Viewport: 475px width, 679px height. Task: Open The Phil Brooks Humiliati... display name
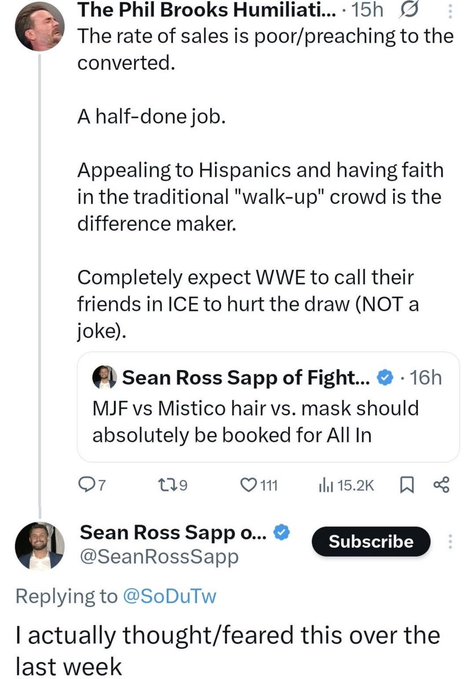pyautogui.click(x=206, y=10)
